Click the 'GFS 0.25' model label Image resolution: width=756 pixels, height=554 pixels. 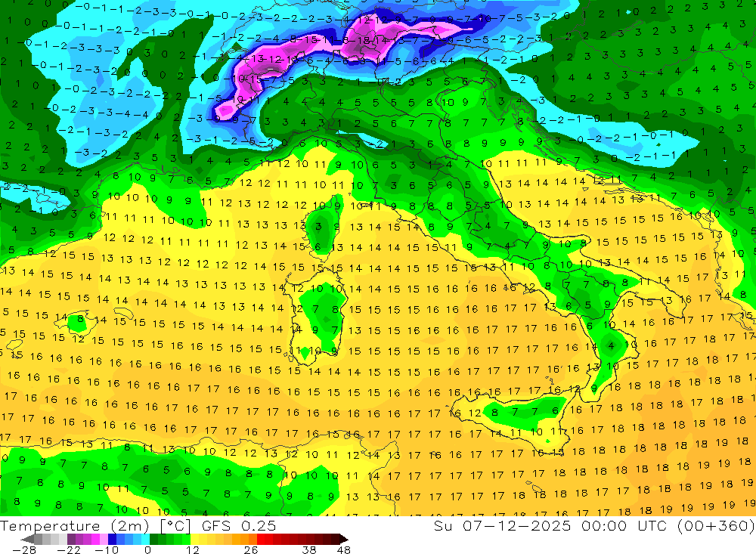point(239,525)
